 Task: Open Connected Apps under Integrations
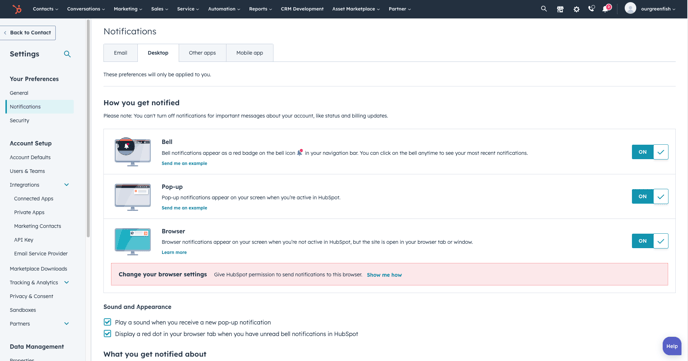point(33,199)
